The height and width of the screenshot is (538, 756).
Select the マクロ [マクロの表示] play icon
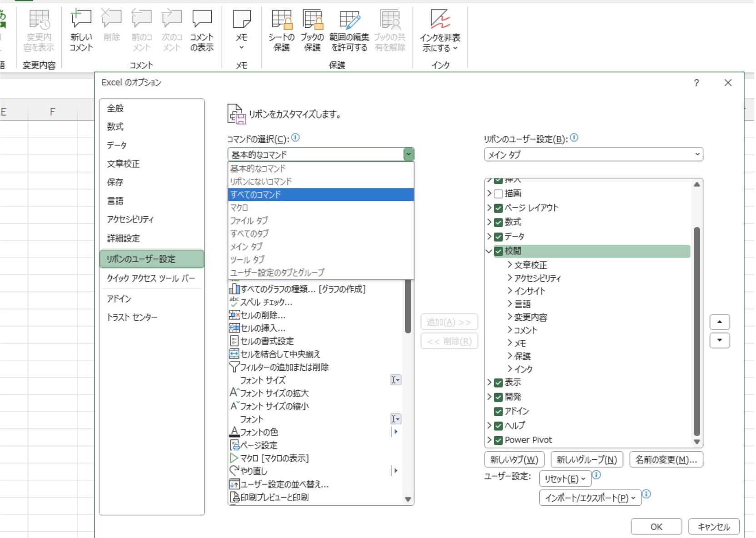(234, 458)
